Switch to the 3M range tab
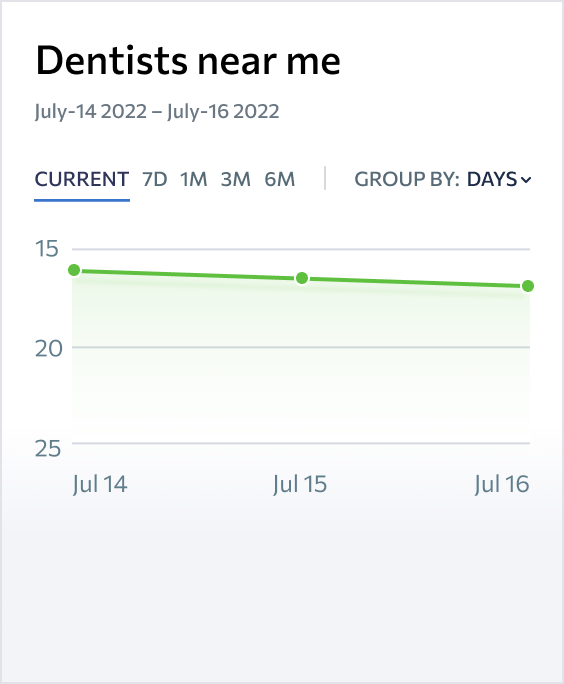This screenshot has height=684, width=564. [x=236, y=179]
